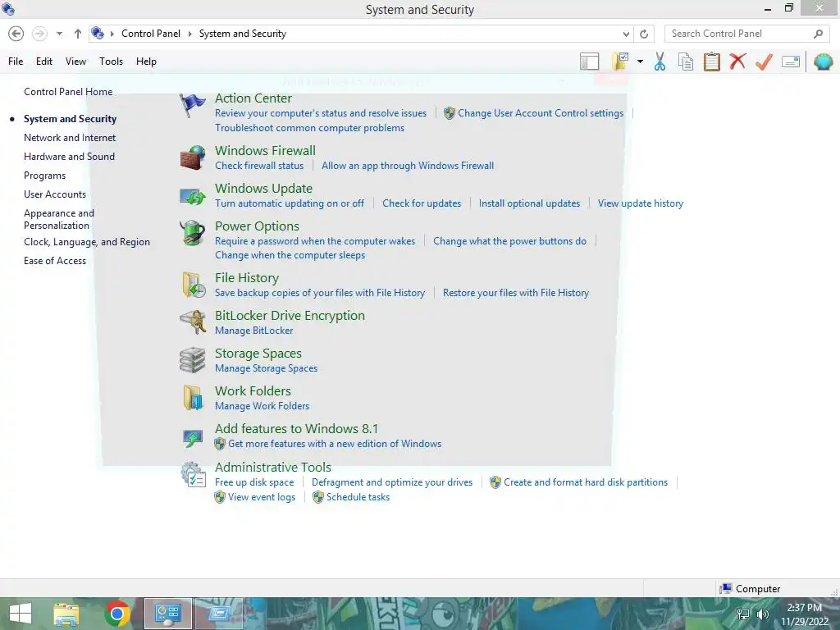Click the volume speaker tray icon
Screen dimensions: 840x630
coord(762,614)
